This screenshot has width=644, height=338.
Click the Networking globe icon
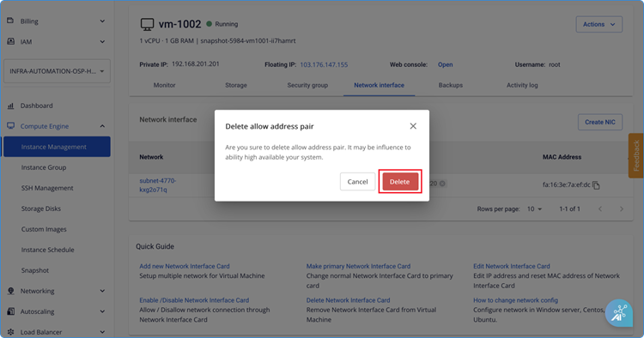pos(10,291)
